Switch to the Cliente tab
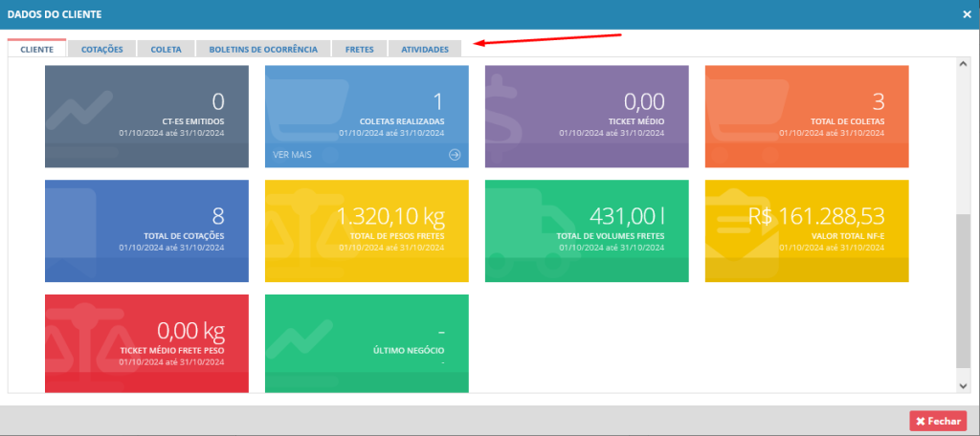Image resolution: width=980 pixels, height=436 pixels. coord(37,49)
